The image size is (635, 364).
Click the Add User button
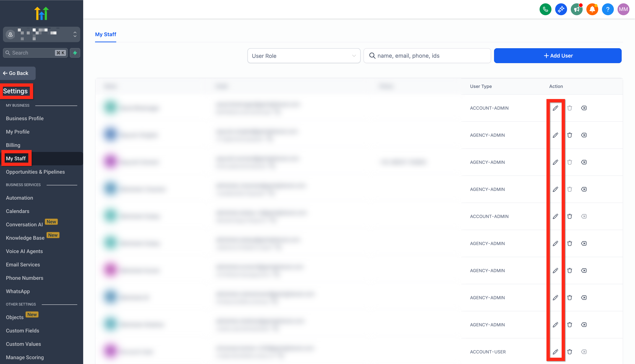pyautogui.click(x=557, y=56)
